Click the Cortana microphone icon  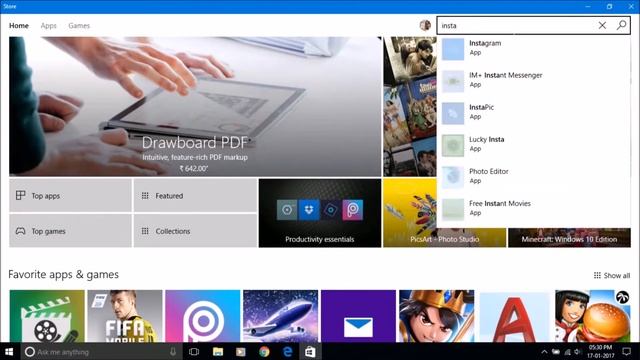(173, 351)
